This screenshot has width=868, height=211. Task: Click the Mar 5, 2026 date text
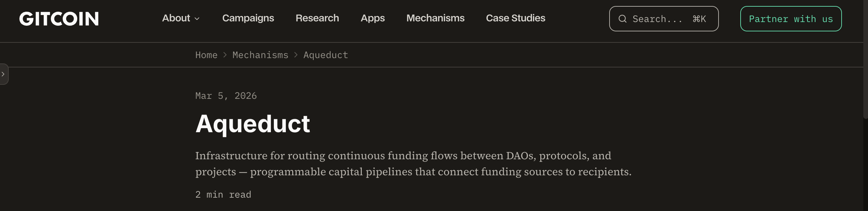point(226,96)
